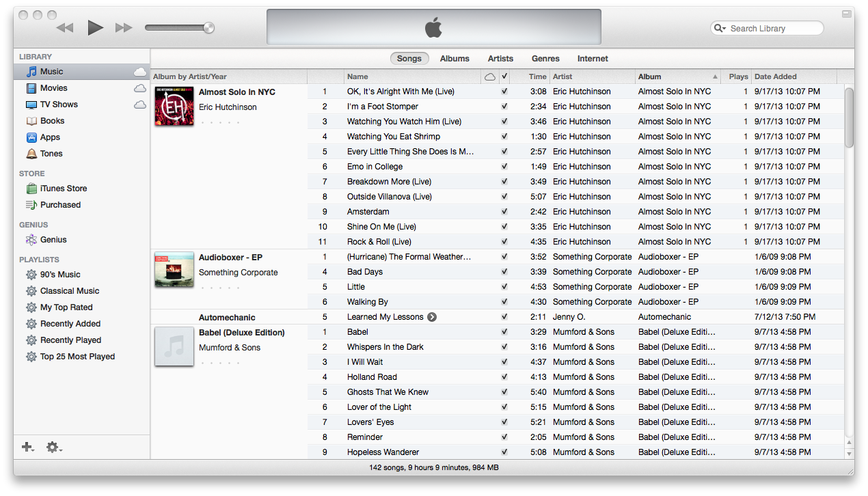Switch to the Internet view tab
This screenshot has width=868, height=496.
pos(593,59)
